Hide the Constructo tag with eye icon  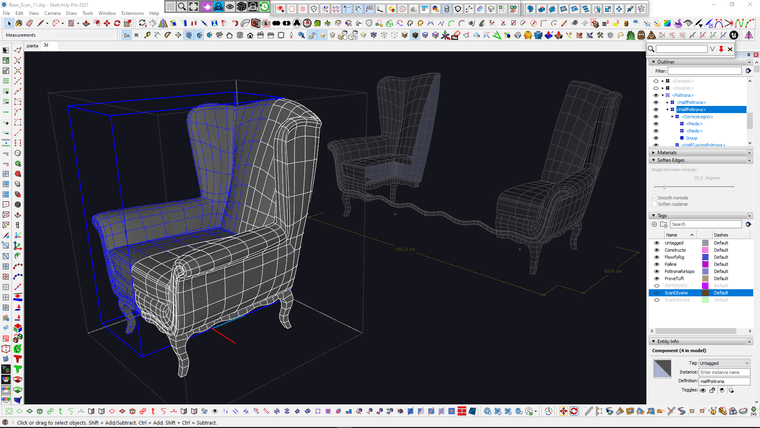pos(656,250)
